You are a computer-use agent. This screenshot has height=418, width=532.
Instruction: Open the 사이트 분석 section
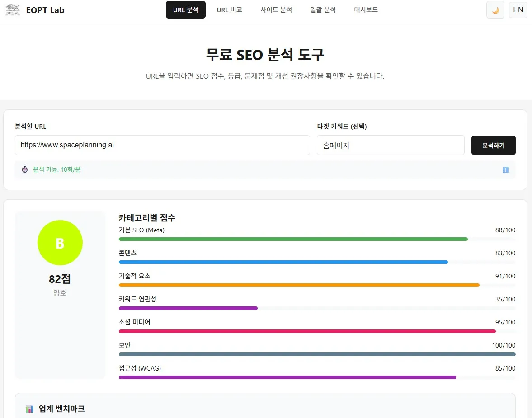click(276, 9)
